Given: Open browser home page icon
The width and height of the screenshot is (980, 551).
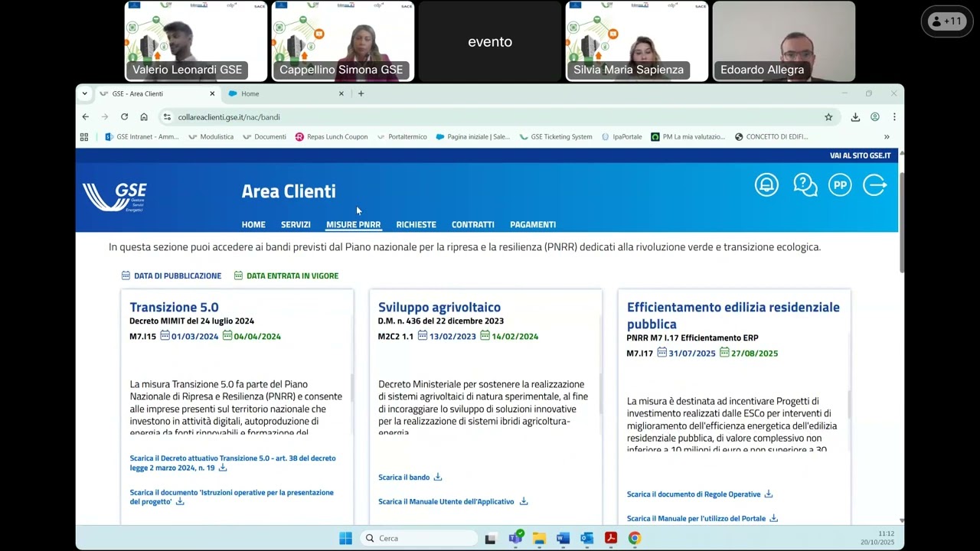Looking at the screenshot, I should pyautogui.click(x=144, y=117).
